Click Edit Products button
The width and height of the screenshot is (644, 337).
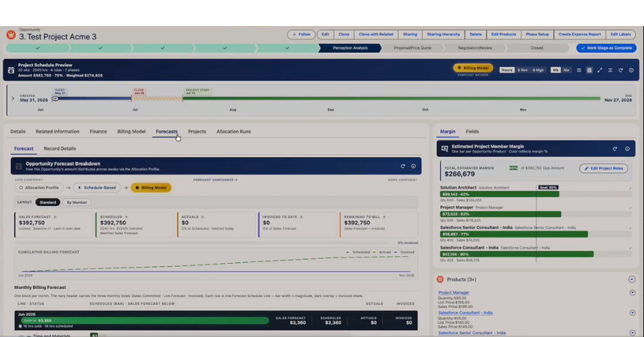[503, 34]
